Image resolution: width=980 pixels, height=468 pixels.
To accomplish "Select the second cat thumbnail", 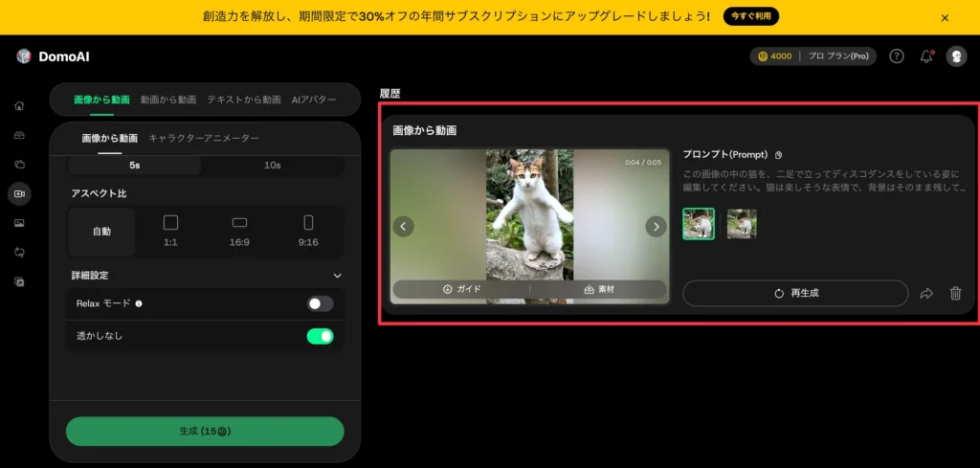I will tap(742, 224).
